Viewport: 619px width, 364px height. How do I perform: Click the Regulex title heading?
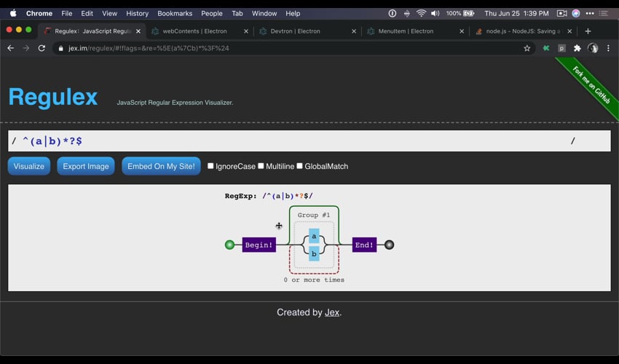click(x=53, y=97)
